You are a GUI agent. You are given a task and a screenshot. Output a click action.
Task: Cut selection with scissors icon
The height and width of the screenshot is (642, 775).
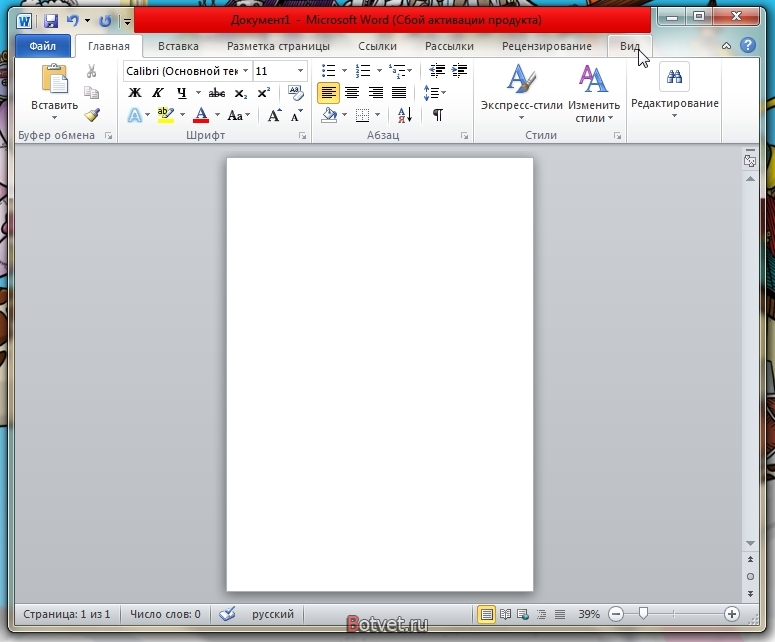pos(91,71)
